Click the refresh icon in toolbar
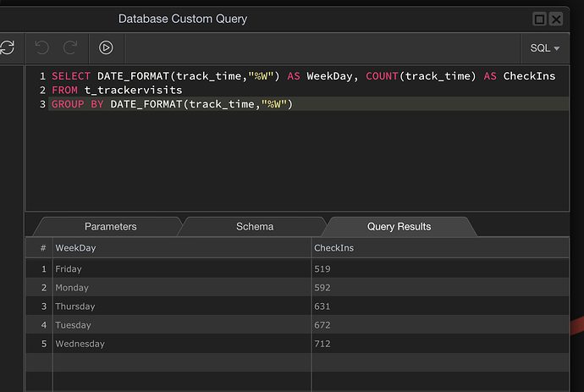584x392 pixels. [8, 47]
